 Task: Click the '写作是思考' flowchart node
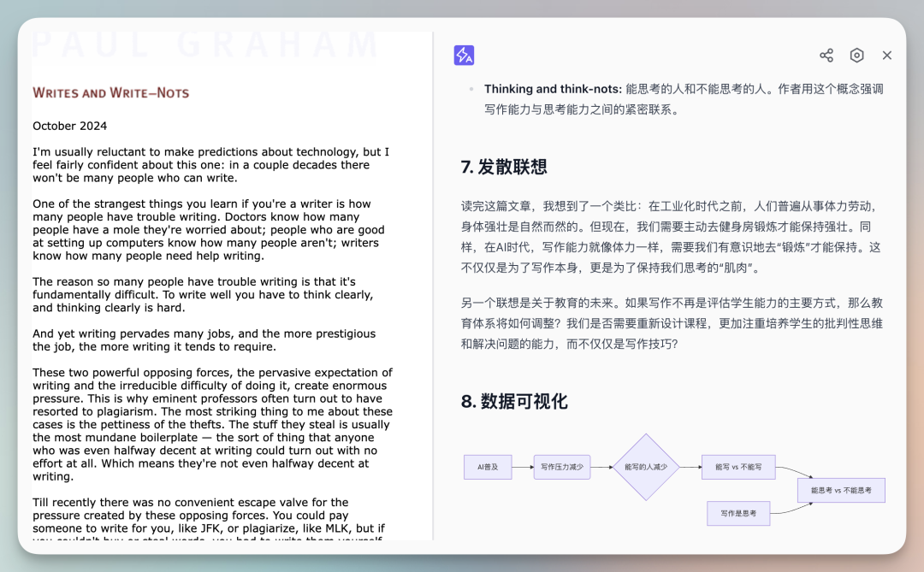coord(738,513)
